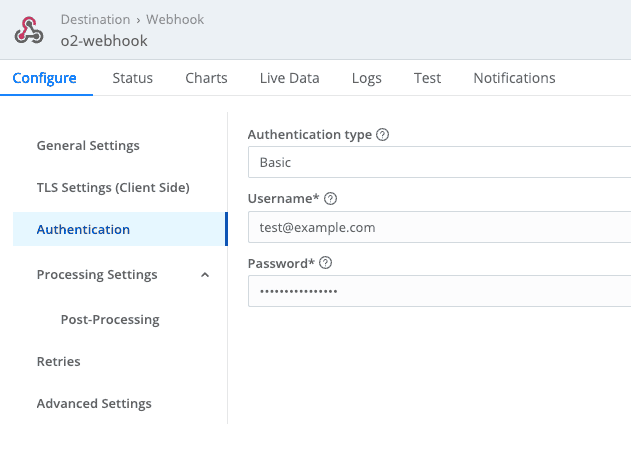Open Advanced Settings in the sidebar

94,404
